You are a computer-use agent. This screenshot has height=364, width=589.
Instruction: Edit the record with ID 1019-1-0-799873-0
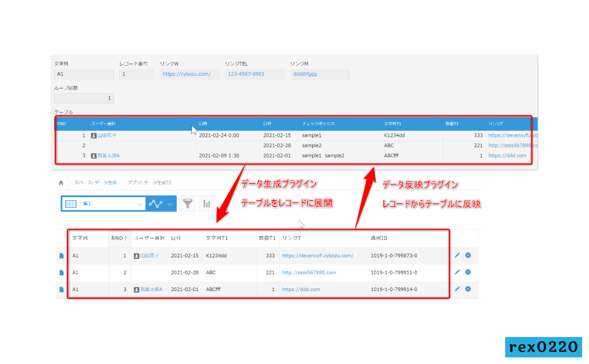coord(457,255)
